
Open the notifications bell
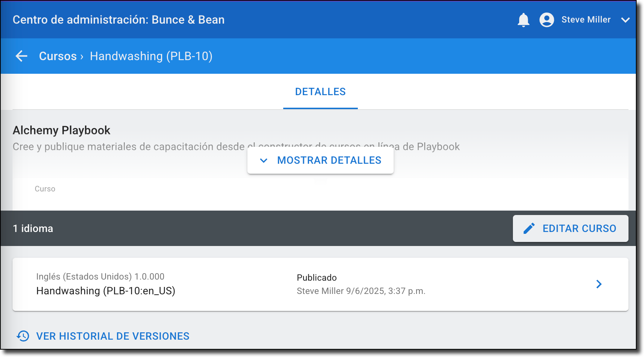[523, 20]
